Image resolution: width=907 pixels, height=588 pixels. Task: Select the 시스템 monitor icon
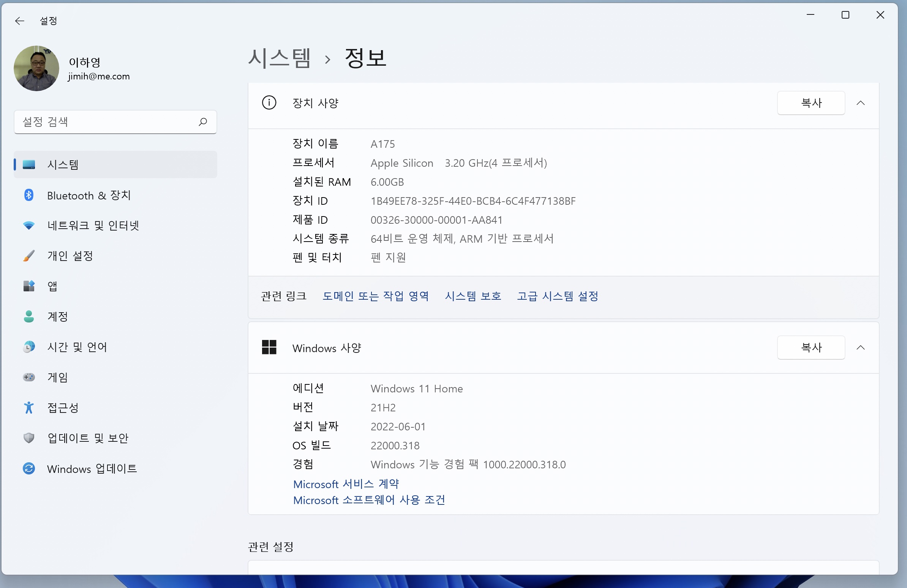click(29, 164)
